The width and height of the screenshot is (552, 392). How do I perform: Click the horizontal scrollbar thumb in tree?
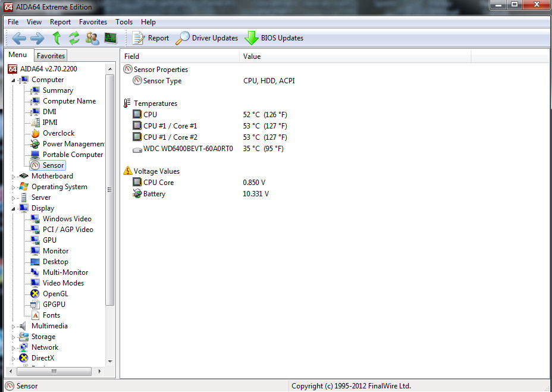click(x=54, y=371)
